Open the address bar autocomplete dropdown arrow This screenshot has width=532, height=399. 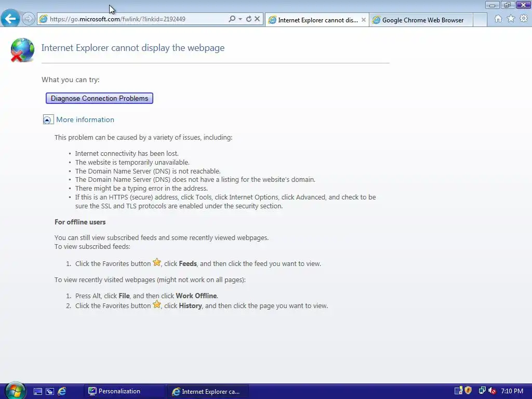click(240, 19)
